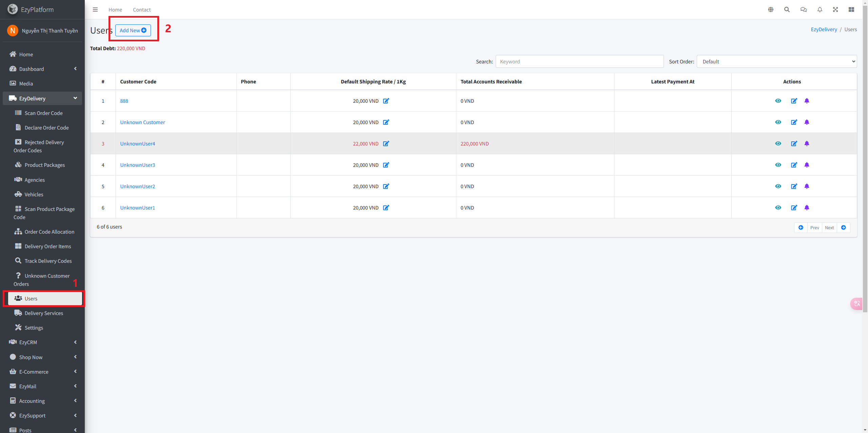Edit shipping rate for Unknown Customer
The height and width of the screenshot is (433, 868).
pyautogui.click(x=386, y=122)
